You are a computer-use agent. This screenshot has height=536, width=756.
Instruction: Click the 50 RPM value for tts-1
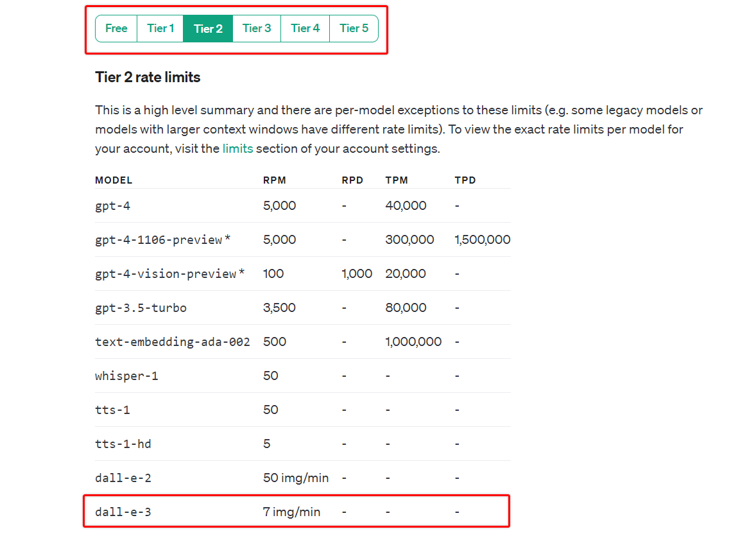pyautogui.click(x=270, y=410)
